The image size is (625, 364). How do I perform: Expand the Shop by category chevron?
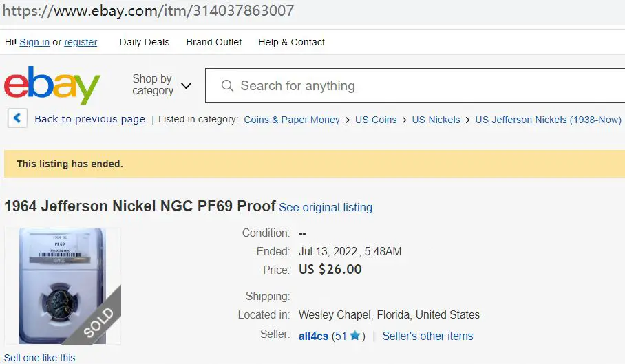pyautogui.click(x=186, y=85)
